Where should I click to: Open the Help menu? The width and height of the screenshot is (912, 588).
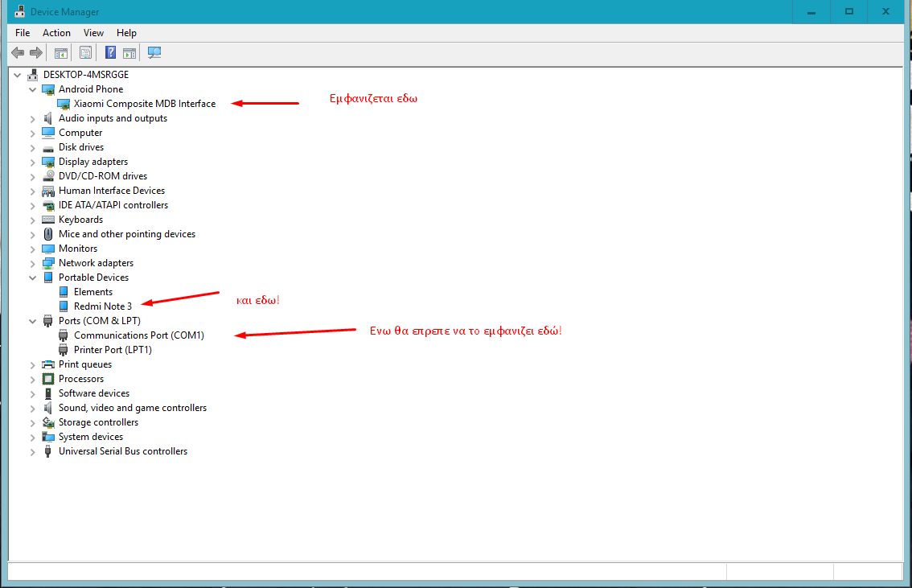(126, 32)
